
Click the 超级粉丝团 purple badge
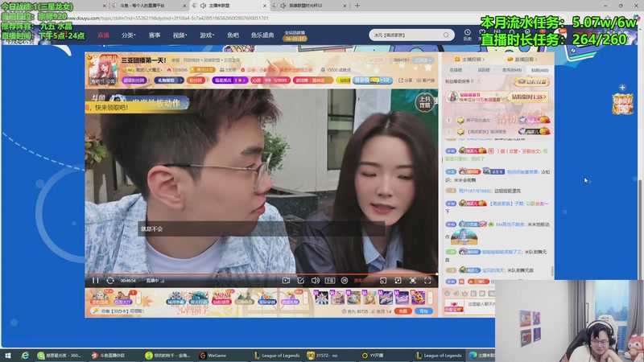pos(135,80)
